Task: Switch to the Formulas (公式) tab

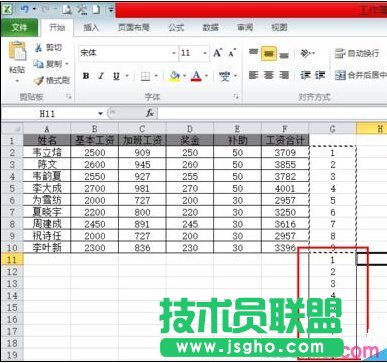Action: coord(176,28)
